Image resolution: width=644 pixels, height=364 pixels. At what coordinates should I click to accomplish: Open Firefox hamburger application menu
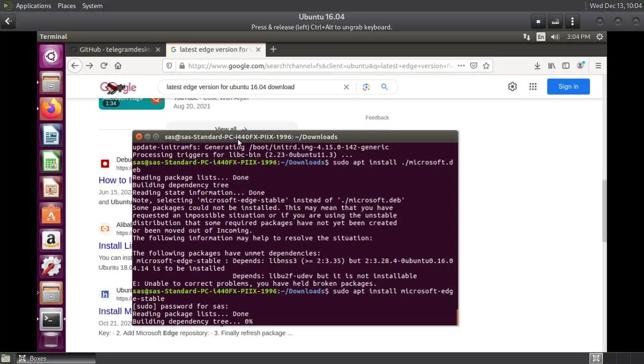click(x=598, y=66)
